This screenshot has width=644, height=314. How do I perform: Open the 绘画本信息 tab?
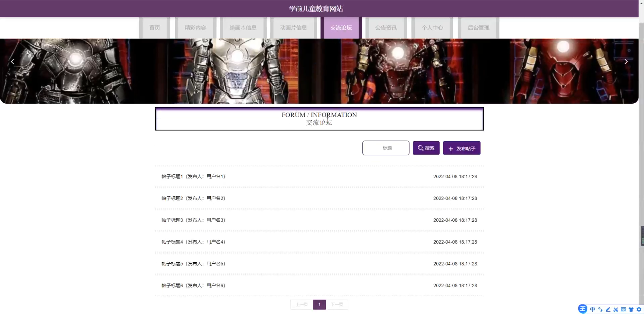(243, 28)
